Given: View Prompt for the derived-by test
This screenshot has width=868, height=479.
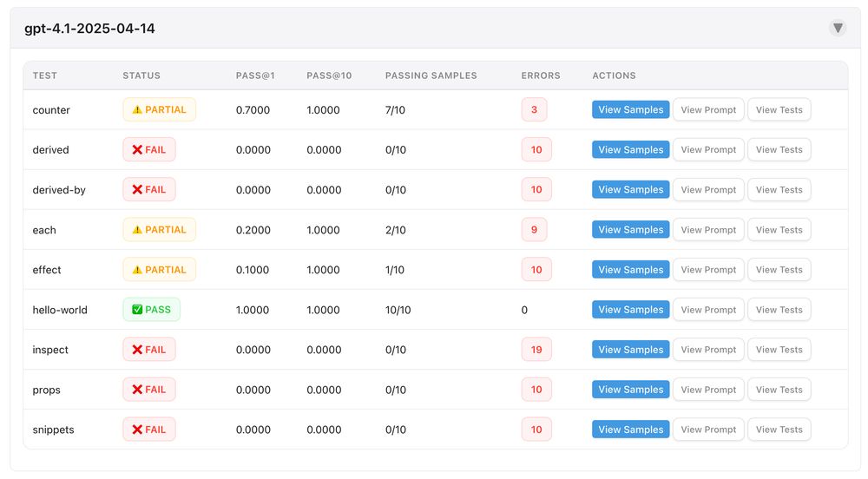Looking at the screenshot, I should coord(708,189).
